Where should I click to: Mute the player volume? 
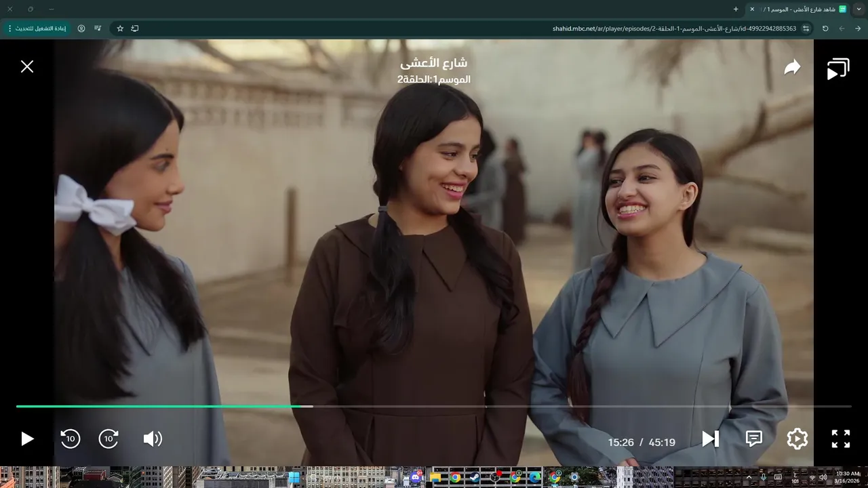click(153, 439)
